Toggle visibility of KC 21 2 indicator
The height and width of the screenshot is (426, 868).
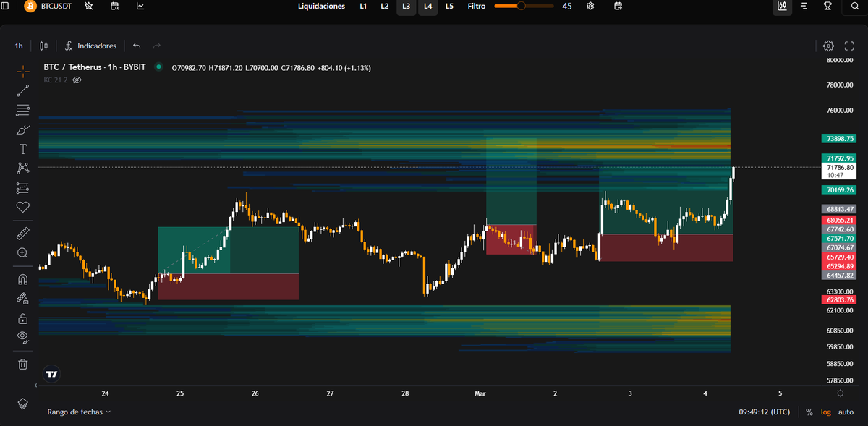click(77, 80)
